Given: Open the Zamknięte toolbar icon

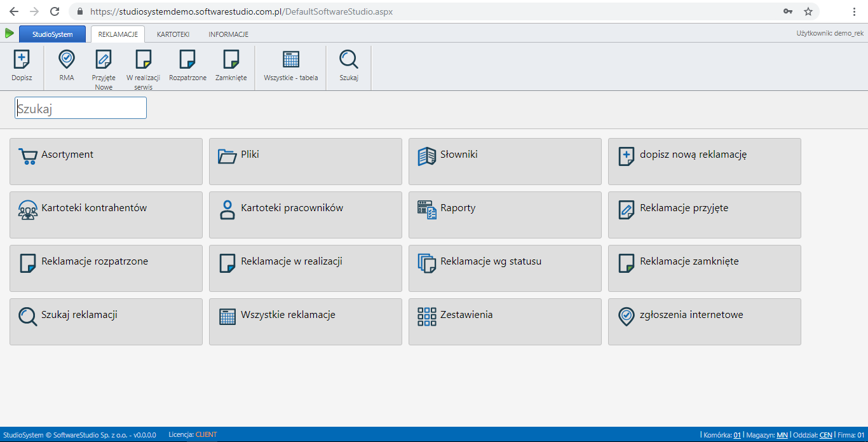Looking at the screenshot, I should pyautogui.click(x=231, y=60).
